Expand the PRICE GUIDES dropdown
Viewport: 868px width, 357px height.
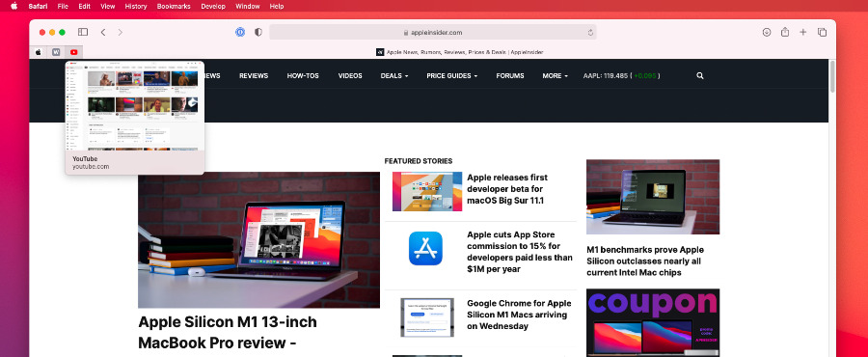tap(451, 76)
